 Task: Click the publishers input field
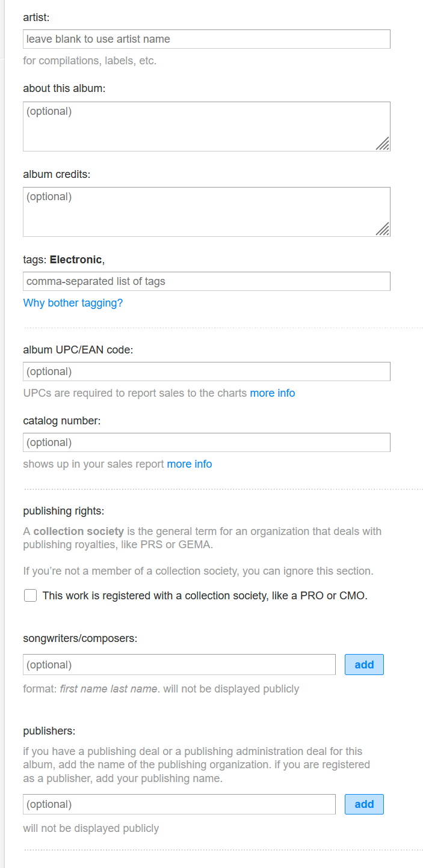point(179,804)
